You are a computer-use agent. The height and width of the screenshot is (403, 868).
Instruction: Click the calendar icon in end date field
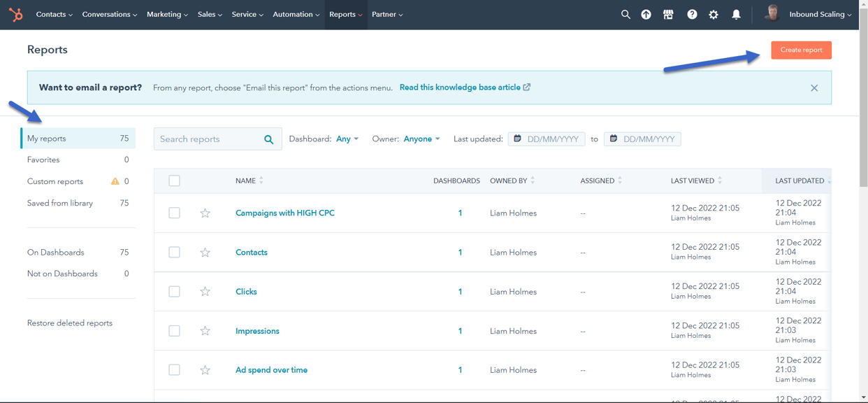point(614,139)
